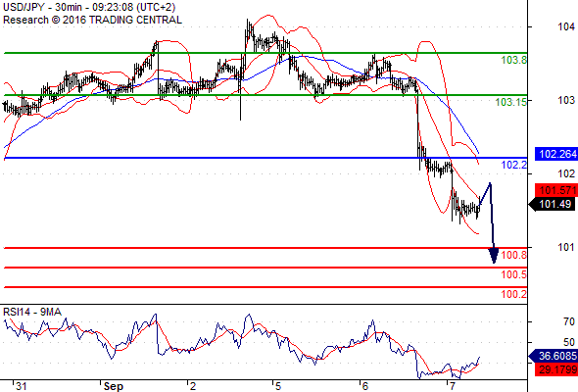
Task: Click the RSI 70 level label
Action: click(569, 321)
